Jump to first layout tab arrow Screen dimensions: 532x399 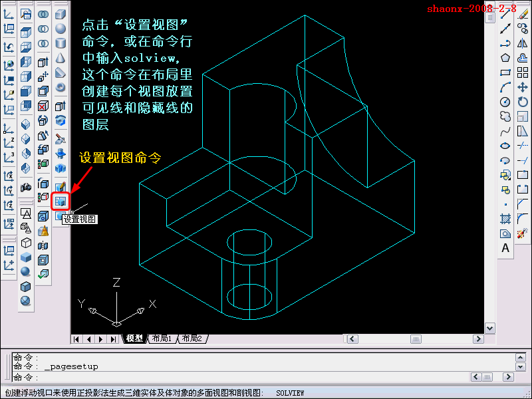point(76,339)
